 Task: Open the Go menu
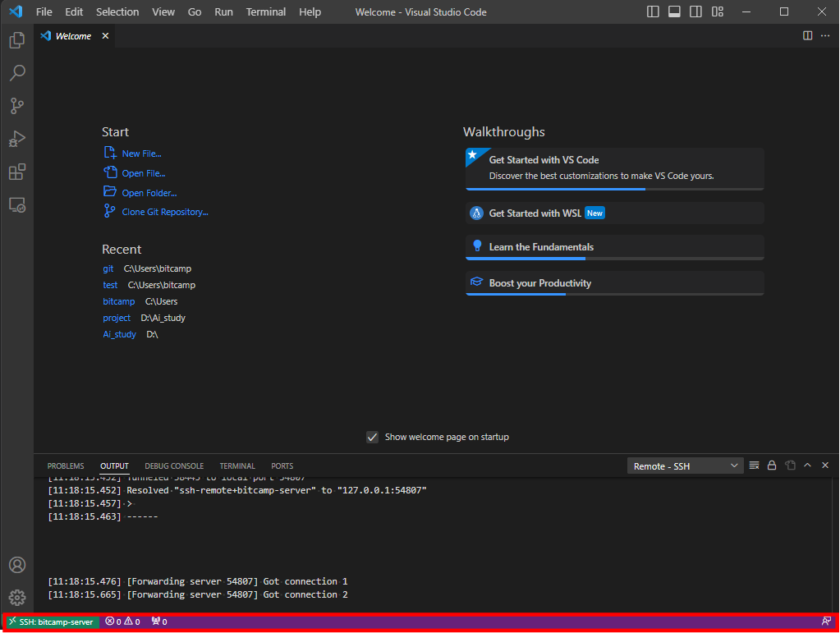(195, 11)
